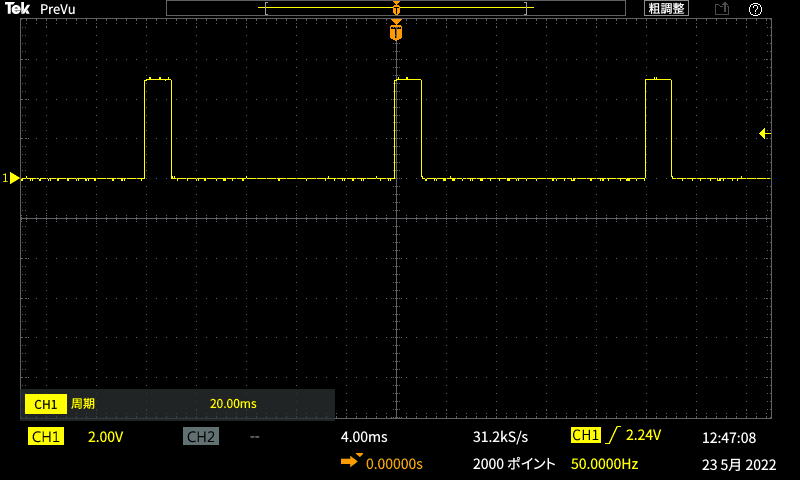Click the orange trigger position T marker
Image resolution: width=800 pixels, height=480 pixels.
(397, 33)
